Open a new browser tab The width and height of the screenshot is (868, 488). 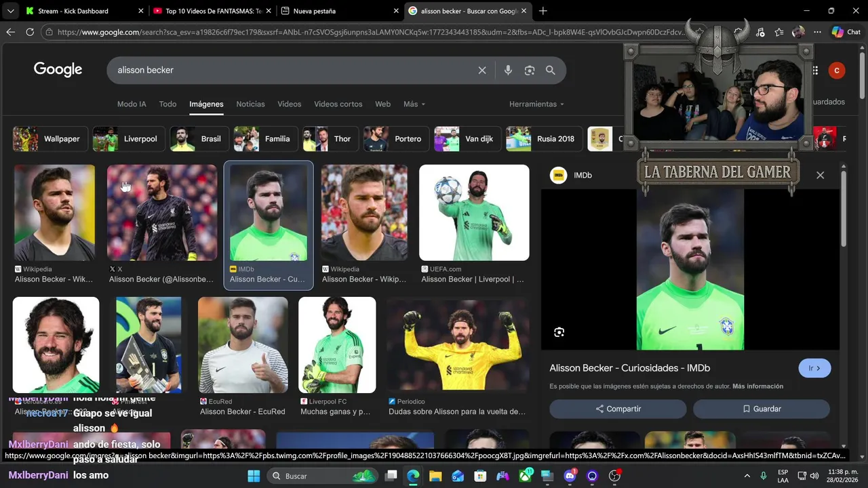tap(542, 11)
